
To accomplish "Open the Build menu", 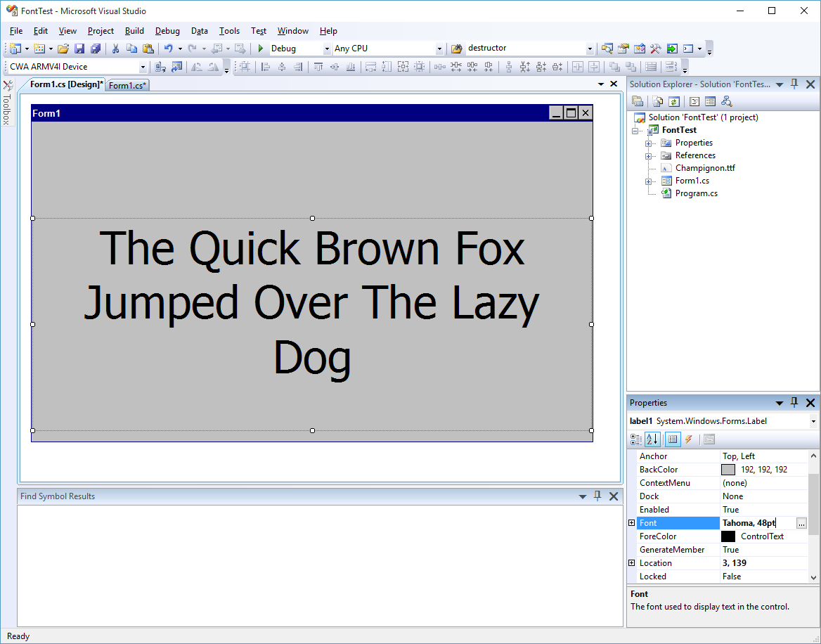I will pyautogui.click(x=134, y=31).
